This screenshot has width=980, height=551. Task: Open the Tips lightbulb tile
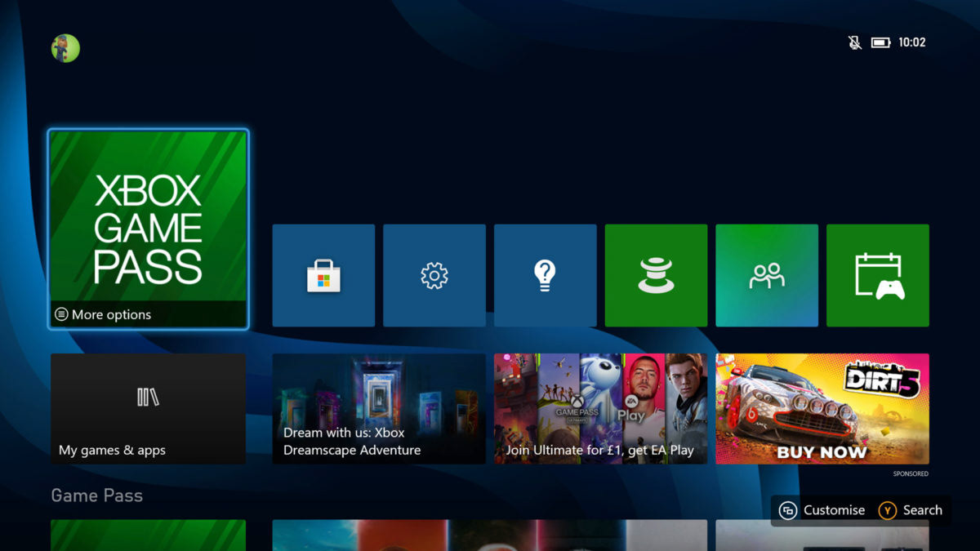(x=545, y=275)
